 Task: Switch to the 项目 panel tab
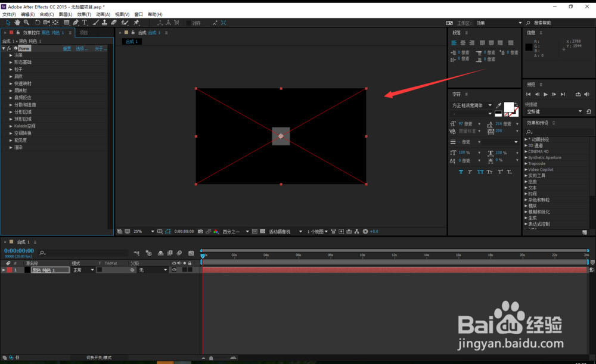[x=83, y=33]
